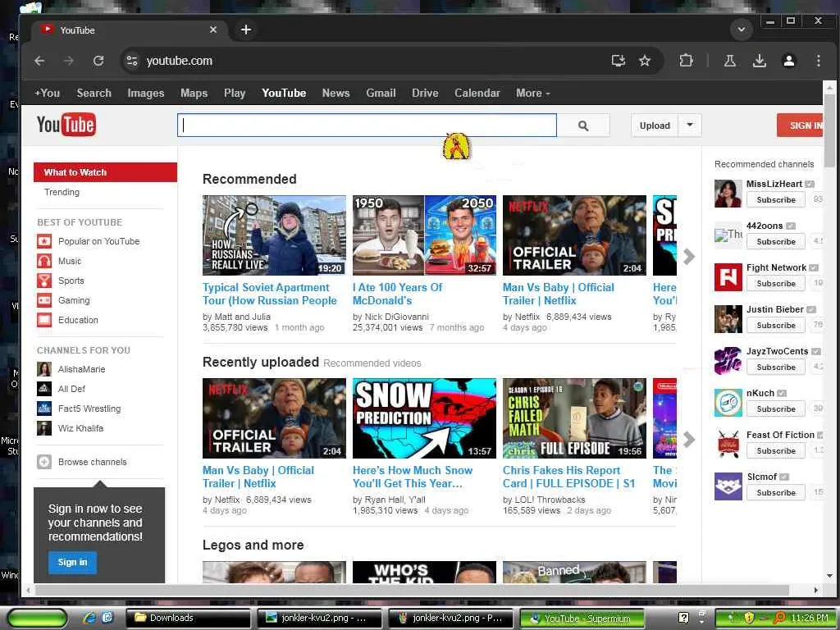Viewport: 840px width, 630px height.
Task: Open Popular on YouTube
Action: click(x=98, y=242)
